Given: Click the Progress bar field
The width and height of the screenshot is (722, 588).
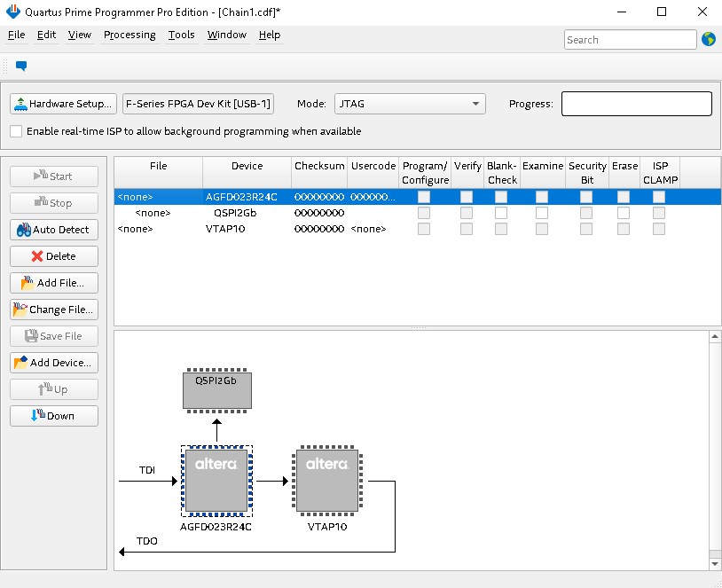Looking at the screenshot, I should click(636, 104).
